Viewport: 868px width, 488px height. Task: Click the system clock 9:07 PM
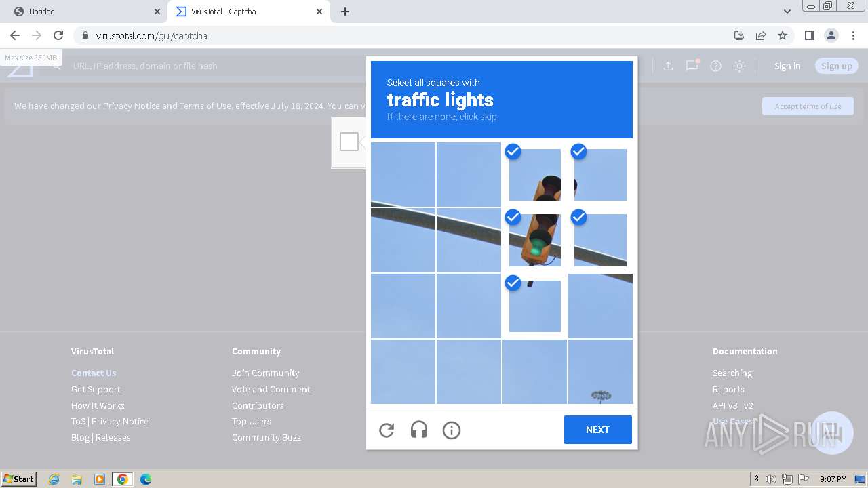pos(833,479)
